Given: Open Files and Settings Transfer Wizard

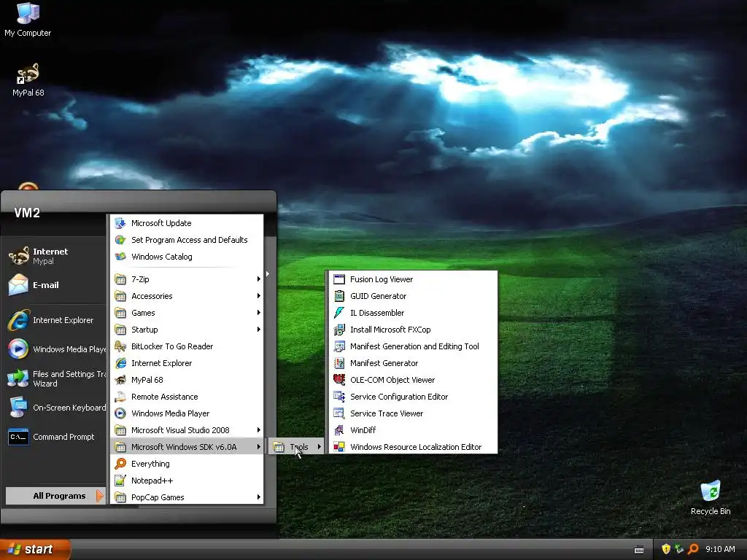Looking at the screenshot, I should point(55,378).
